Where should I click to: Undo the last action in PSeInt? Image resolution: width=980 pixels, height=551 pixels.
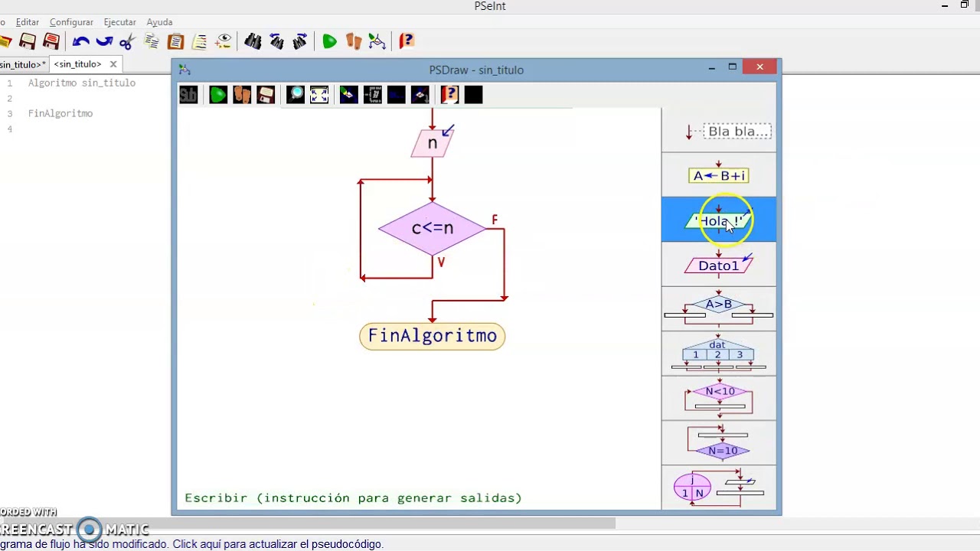point(81,41)
